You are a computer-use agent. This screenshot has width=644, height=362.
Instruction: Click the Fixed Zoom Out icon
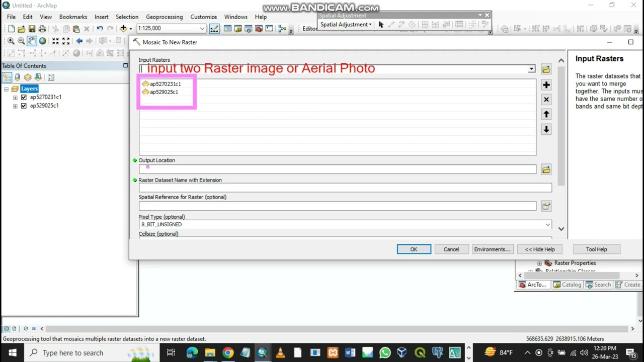coord(66,41)
